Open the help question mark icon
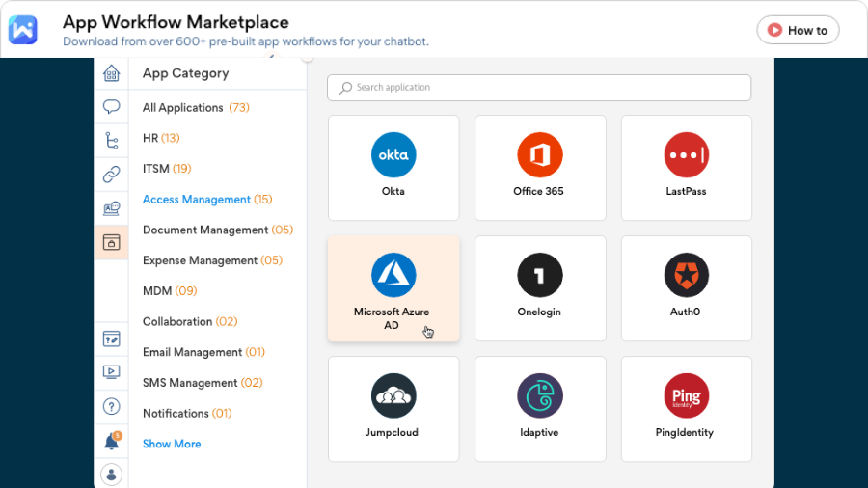Screen dimensions: 868x488 point(111,406)
